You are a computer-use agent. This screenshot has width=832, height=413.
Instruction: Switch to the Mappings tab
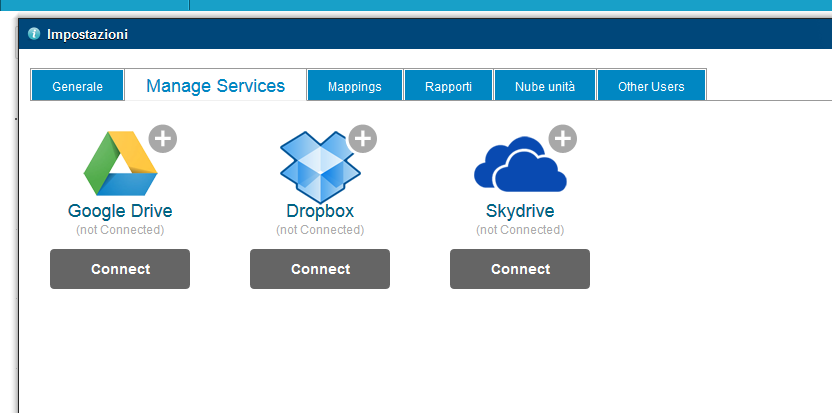click(x=354, y=85)
